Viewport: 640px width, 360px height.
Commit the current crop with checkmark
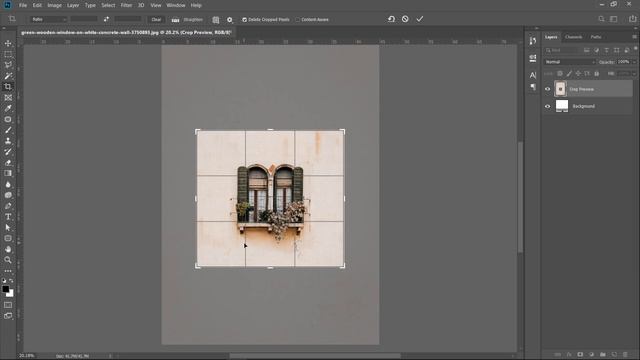point(420,19)
